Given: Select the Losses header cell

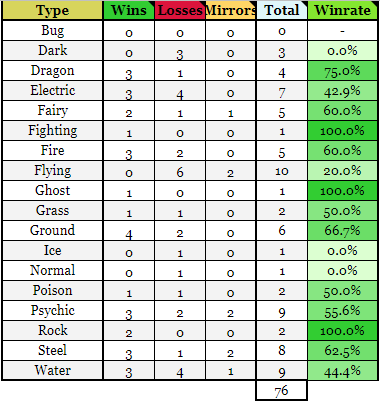Looking at the screenshot, I should point(180,10).
